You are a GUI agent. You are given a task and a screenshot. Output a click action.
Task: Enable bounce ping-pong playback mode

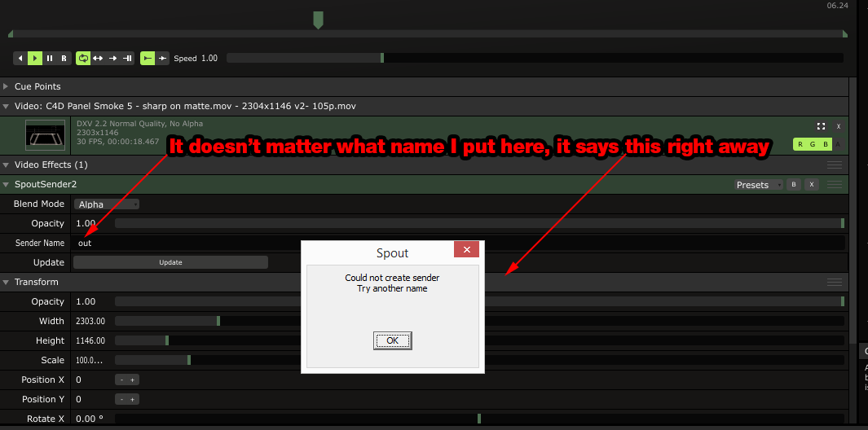click(98, 59)
